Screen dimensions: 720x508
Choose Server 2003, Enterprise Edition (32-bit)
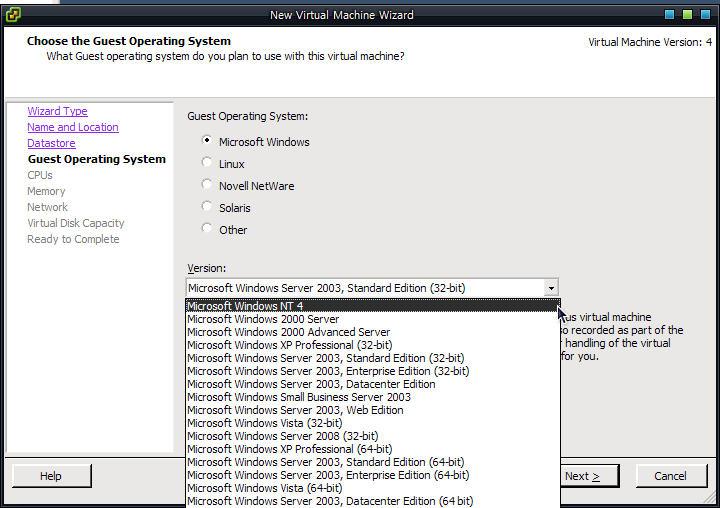coord(373,371)
